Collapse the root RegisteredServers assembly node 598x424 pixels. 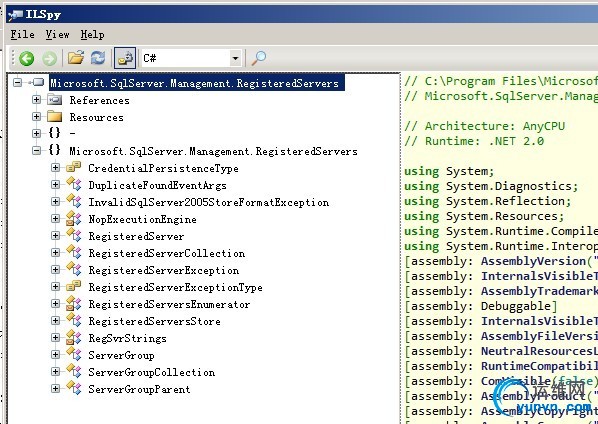(x=18, y=82)
